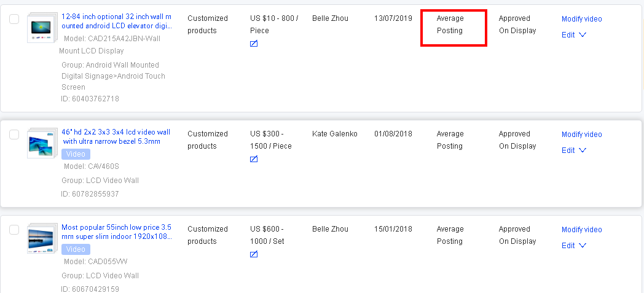
Task: Click the Video badge on the CAD055VW product
Action: click(76, 249)
